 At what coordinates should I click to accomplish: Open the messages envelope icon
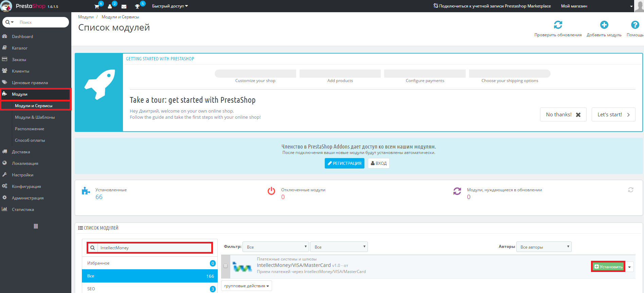pyautogui.click(x=124, y=6)
